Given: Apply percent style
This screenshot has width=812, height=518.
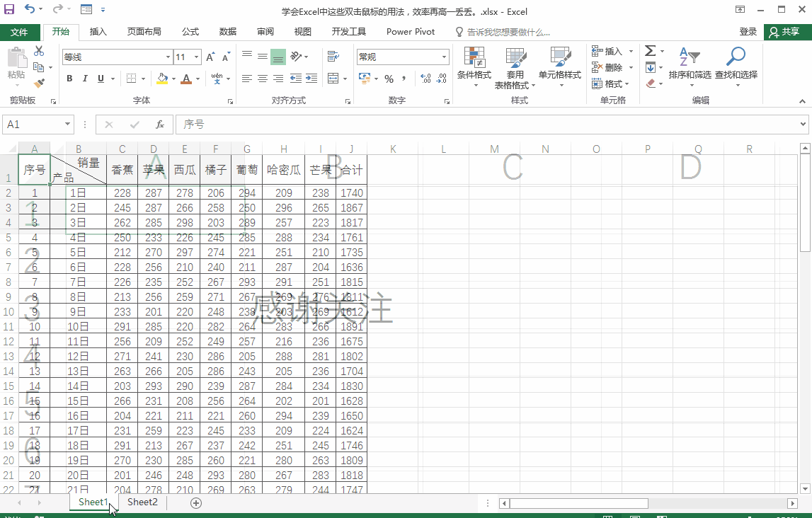Looking at the screenshot, I should tap(389, 79).
